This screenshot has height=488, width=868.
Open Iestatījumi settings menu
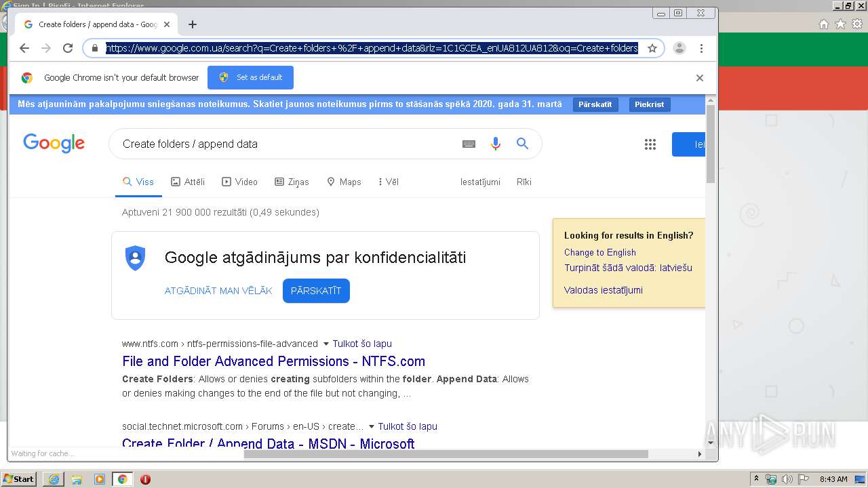pos(480,182)
